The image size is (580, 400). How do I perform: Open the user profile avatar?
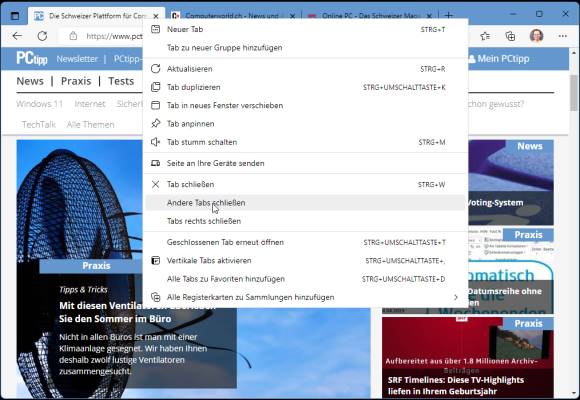536,36
